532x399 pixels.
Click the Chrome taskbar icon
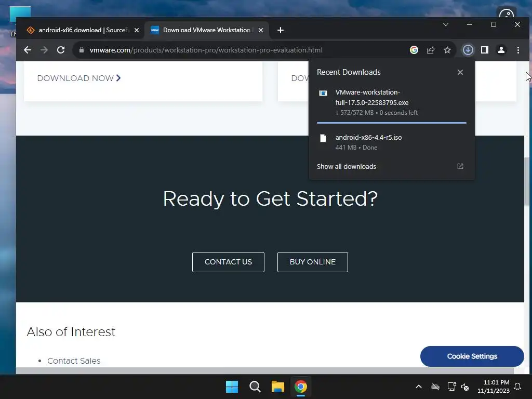click(301, 387)
